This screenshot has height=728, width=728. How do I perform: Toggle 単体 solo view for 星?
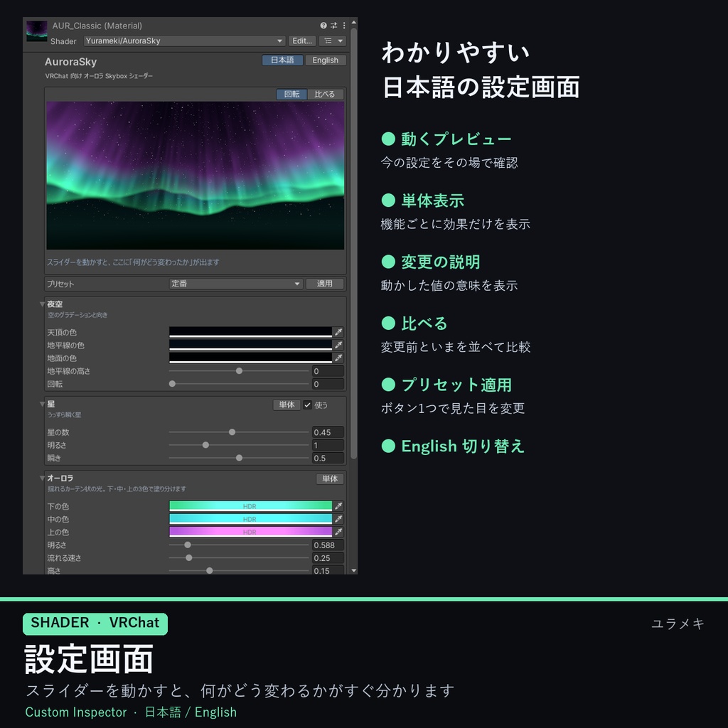287,405
